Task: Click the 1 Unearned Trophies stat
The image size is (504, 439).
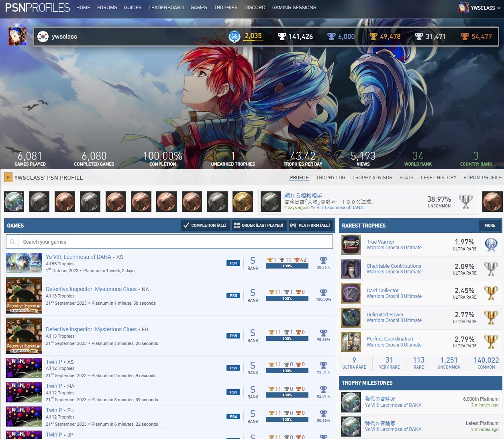Action: click(x=233, y=159)
